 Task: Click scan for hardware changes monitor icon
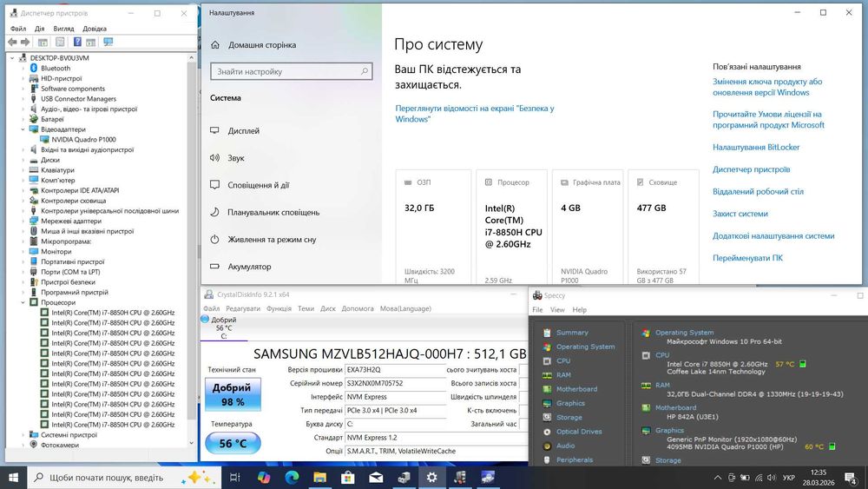[108, 42]
